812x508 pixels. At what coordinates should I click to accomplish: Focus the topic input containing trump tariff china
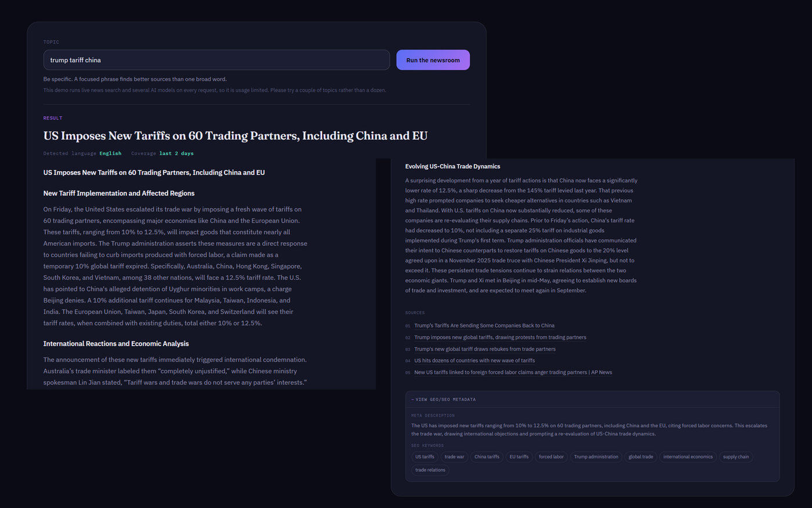click(216, 60)
